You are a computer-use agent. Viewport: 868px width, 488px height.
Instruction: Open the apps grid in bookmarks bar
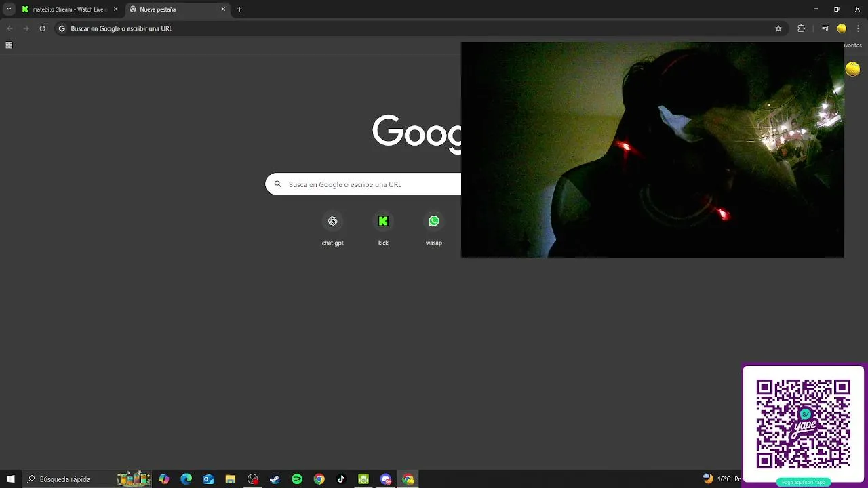pyautogui.click(x=9, y=45)
